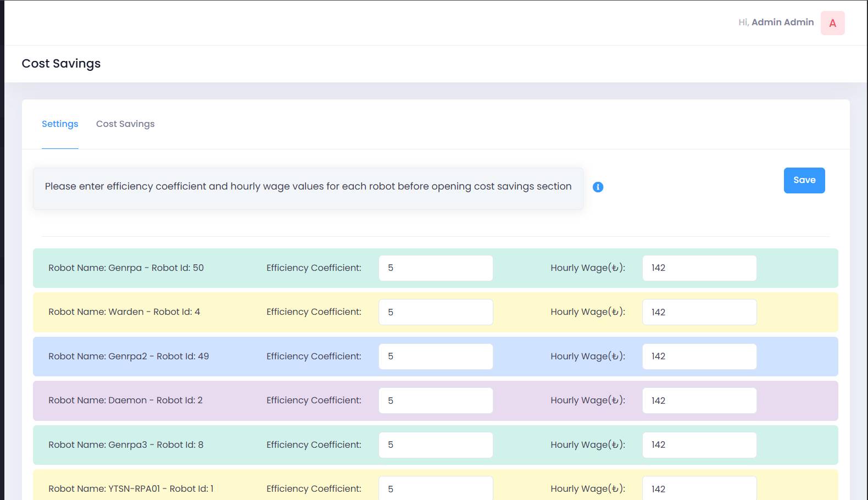868x500 pixels.
Task: Click the Save button
Action: 804,180
